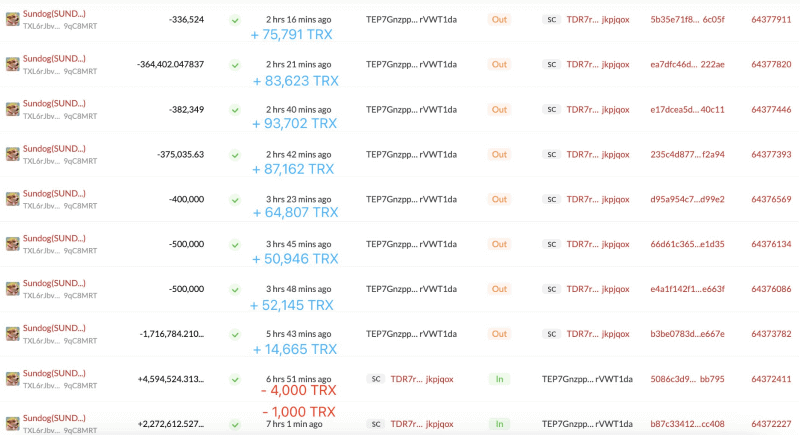This screenshot has width=800, height=435.
Task: Click the Out badge in block 64377393 row
Action: (499, 154)
